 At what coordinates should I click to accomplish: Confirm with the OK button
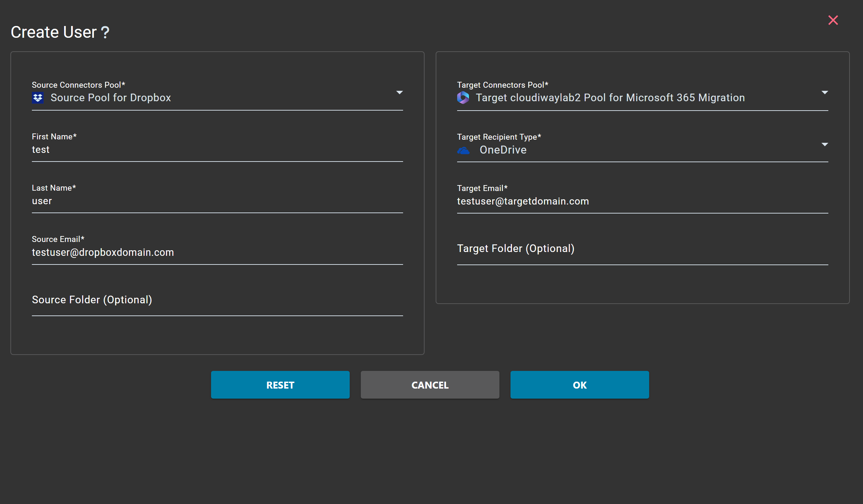(579, 385)
